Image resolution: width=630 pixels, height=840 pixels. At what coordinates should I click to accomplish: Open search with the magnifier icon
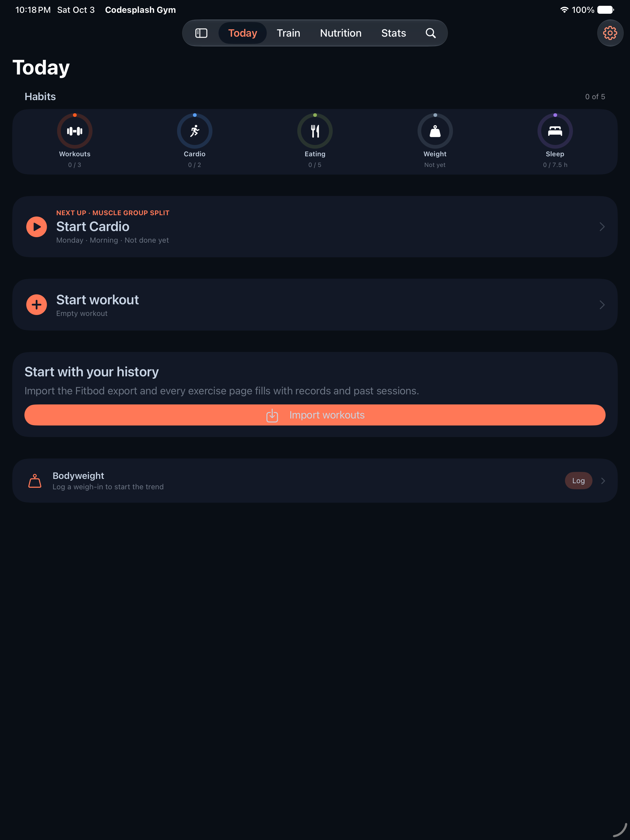[x=430, y=33]
